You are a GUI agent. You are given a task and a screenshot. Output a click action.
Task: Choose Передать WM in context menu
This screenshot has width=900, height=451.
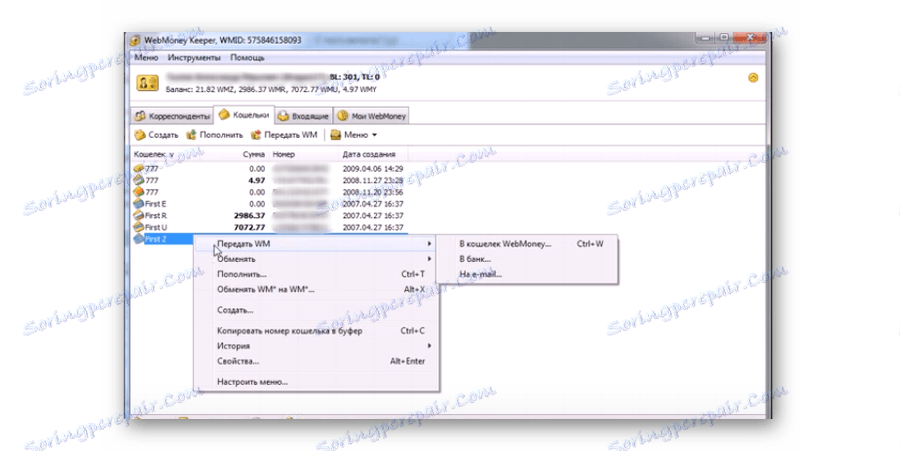point(316,244)
